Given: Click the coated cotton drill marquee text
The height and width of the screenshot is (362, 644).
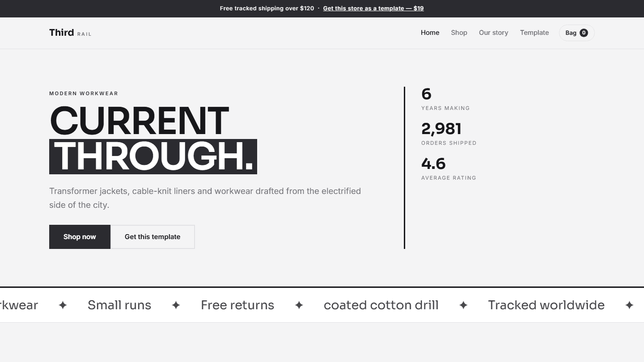Looking at the screenshot, I should pos(381,305).
